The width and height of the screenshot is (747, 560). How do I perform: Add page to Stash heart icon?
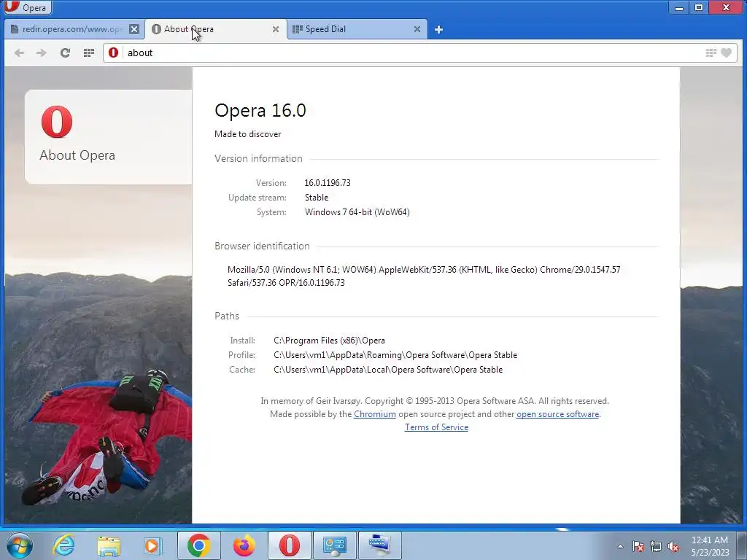click(726, 52)
